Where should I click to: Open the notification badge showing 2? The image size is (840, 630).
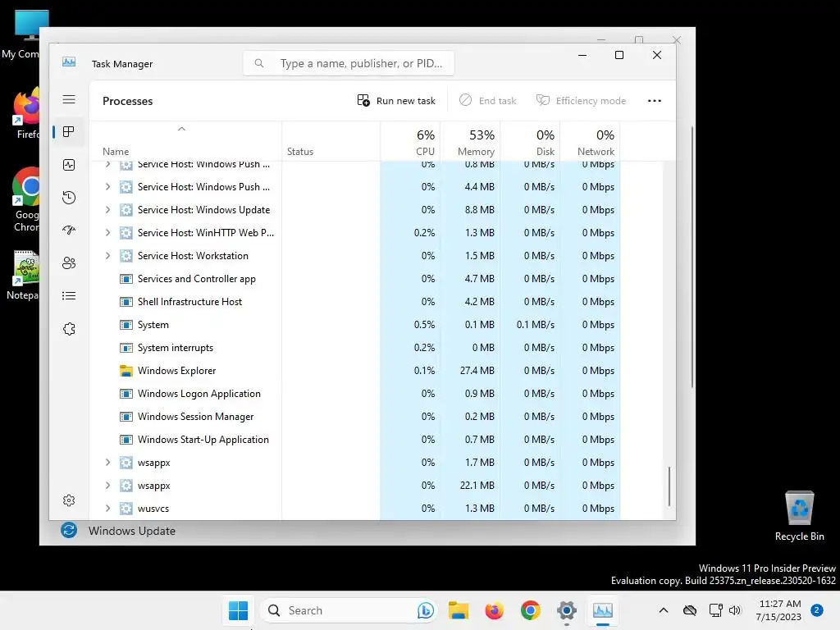coord(817,609)
